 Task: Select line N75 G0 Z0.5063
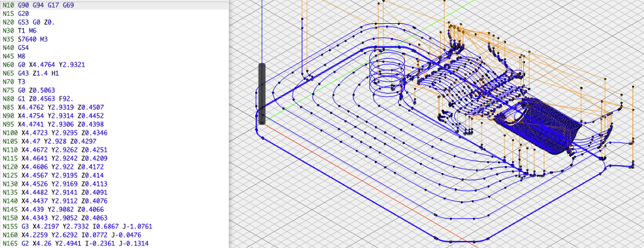point(114,91)
